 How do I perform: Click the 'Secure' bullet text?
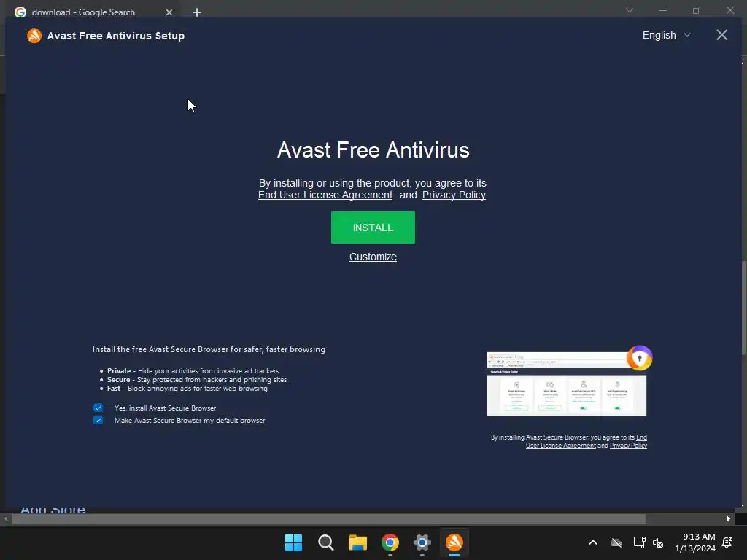(197, 379)
